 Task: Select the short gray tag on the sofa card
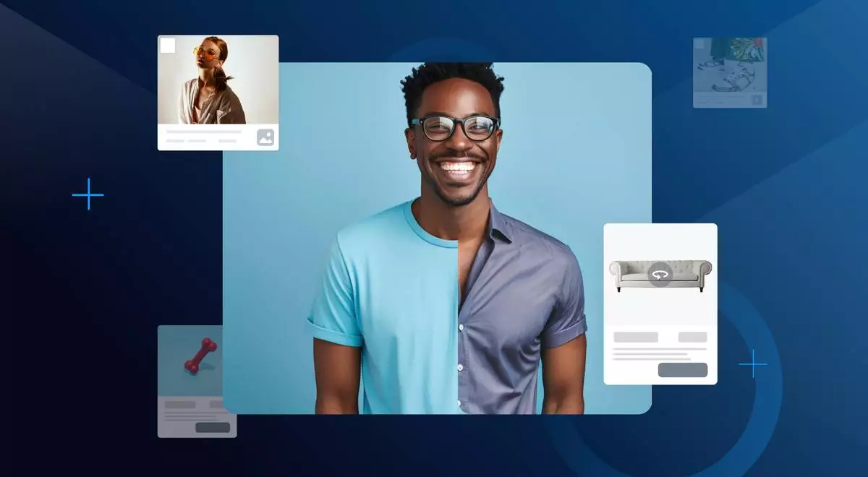[x=692, y=337]
